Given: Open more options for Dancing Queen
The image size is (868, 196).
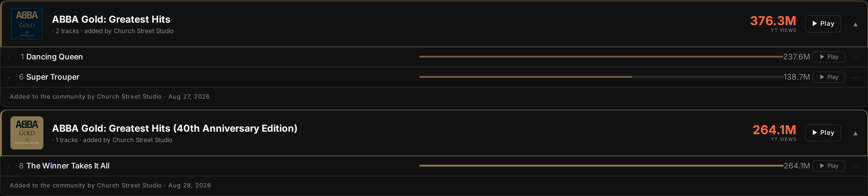Looking at the screenshot, I should point(856,57).
